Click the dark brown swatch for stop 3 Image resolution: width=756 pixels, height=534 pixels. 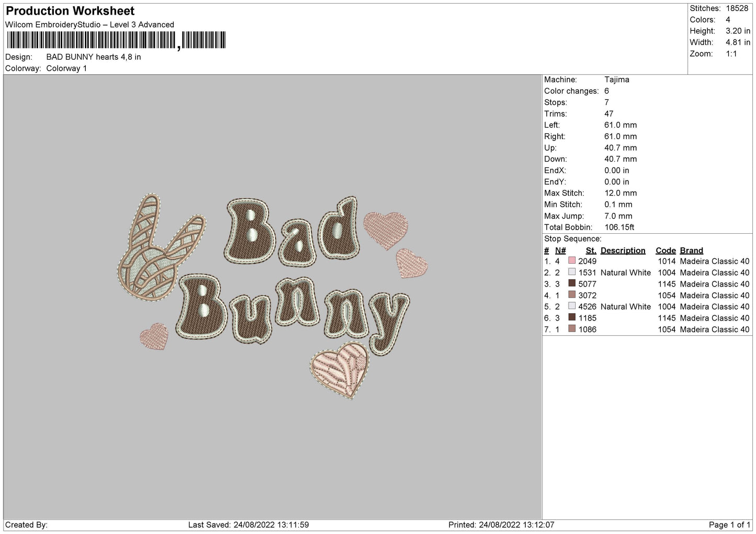point(572,284)
